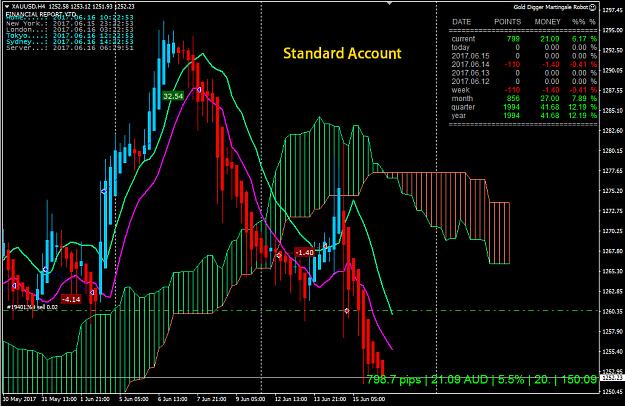
Task: Click the chart shift triangle on the top border
Action: point(389,3)
